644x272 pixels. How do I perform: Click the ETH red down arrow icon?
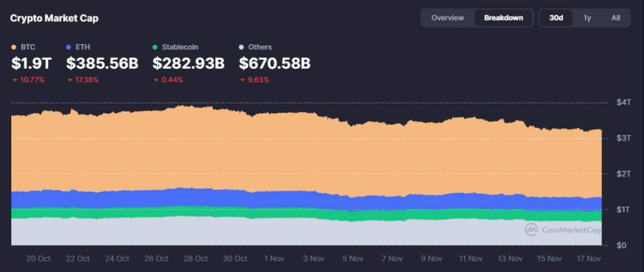click(70, 80)
